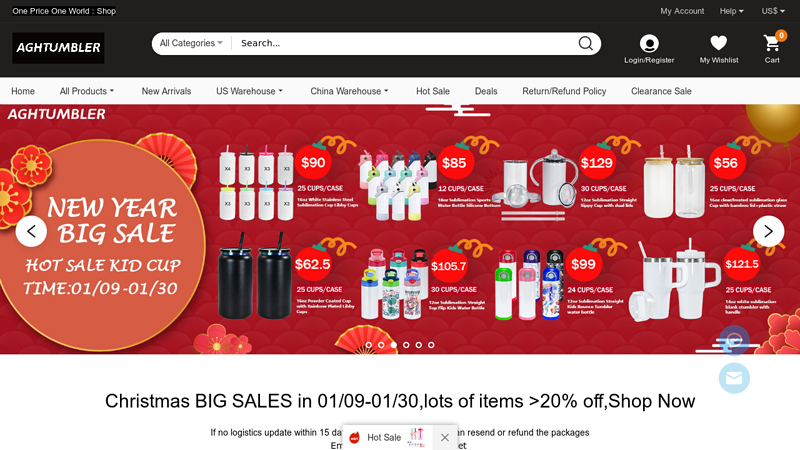Image resolution: width=800 pixels, height=450 pixels.
Task: Show the next banner slide arrow
Action: [x=768, y=231]
